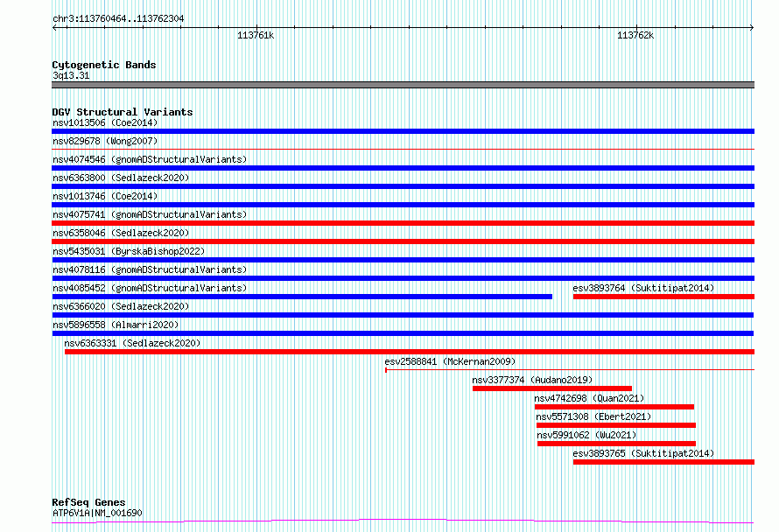Open nsv4075741 gnomAD variant label

150,214
